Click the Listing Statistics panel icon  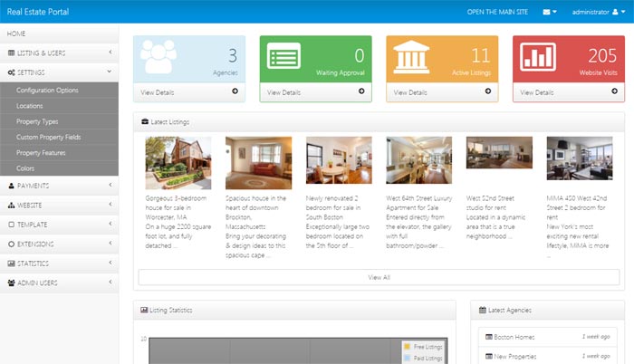point(144,310)
